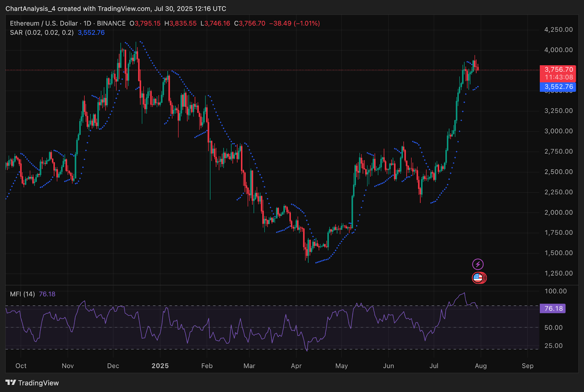584x392 pixels.
Task: Click the BINANCE exchange label
Action: (x=111, y=23)
